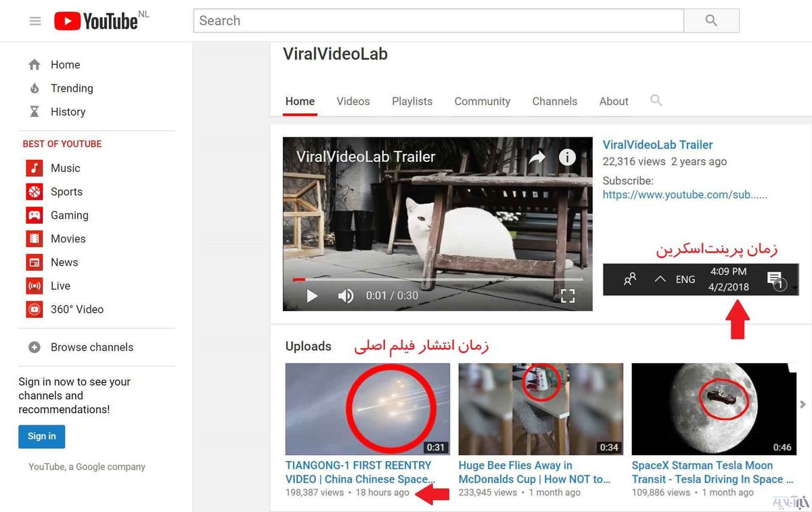Click the "233,945 views" text

(x=488, y=492)
